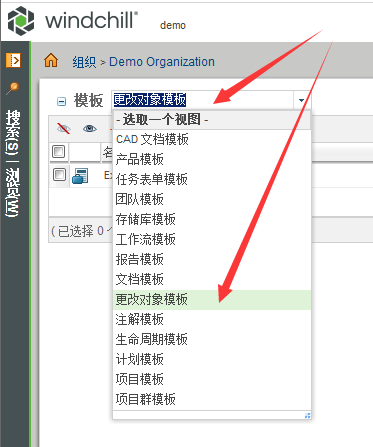The width and height of the screenshot is (373, 447).
Task: Select 文档模板 from list
Action: 212,279
